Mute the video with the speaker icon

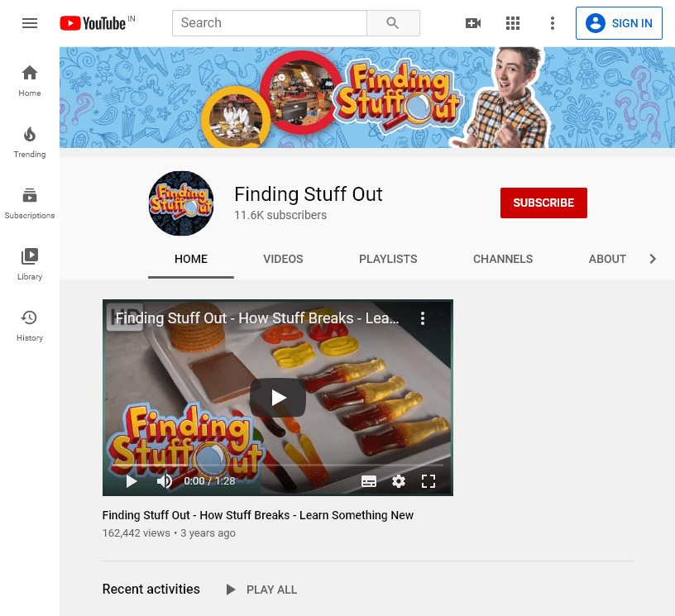coord(164,481)
